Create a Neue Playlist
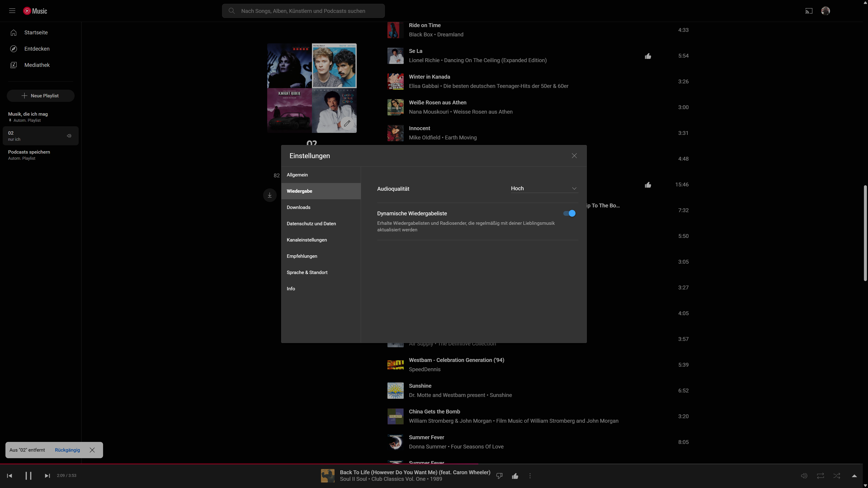The width and height of the screenshot is (868, 488). (40, 96)
